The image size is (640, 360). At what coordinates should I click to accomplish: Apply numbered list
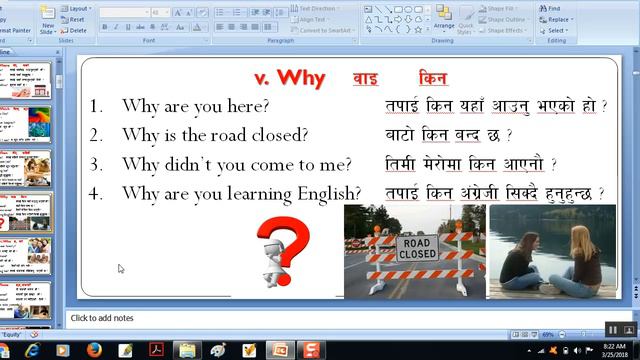pos(238,13)
